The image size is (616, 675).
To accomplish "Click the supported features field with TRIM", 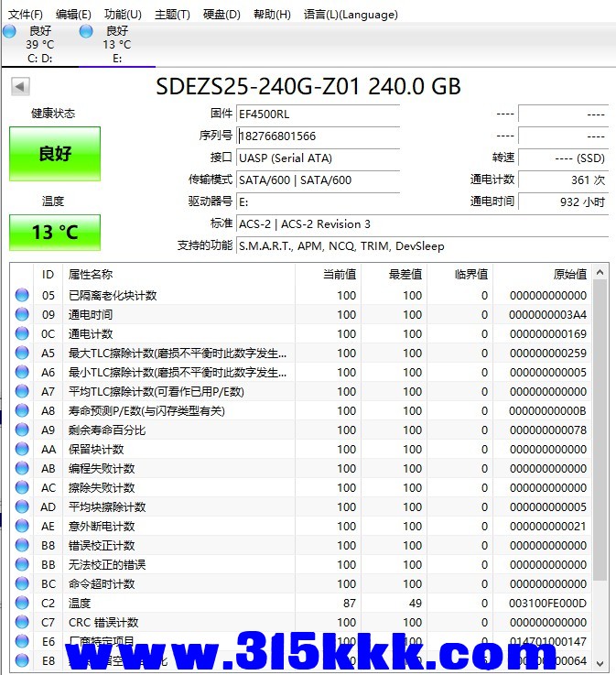I will pos(423,245).
